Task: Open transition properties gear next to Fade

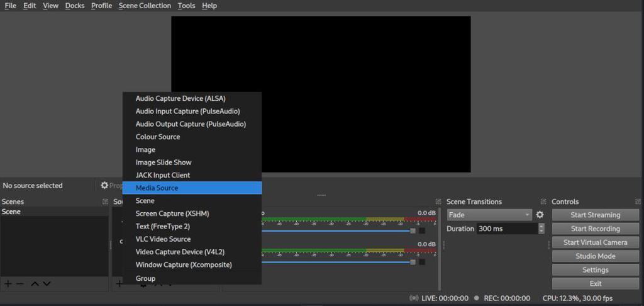Action: pyautogui.click(x=540, y=215)
